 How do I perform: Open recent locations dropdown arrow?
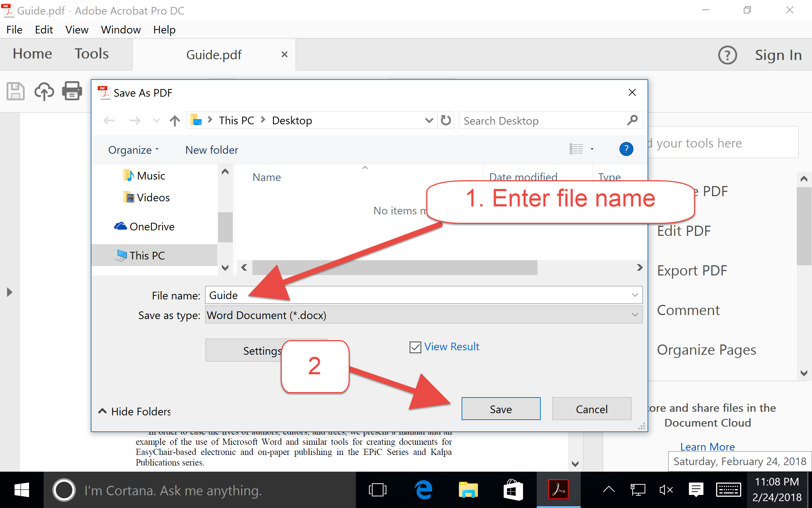pyautogui.click(x=156, y=121)
